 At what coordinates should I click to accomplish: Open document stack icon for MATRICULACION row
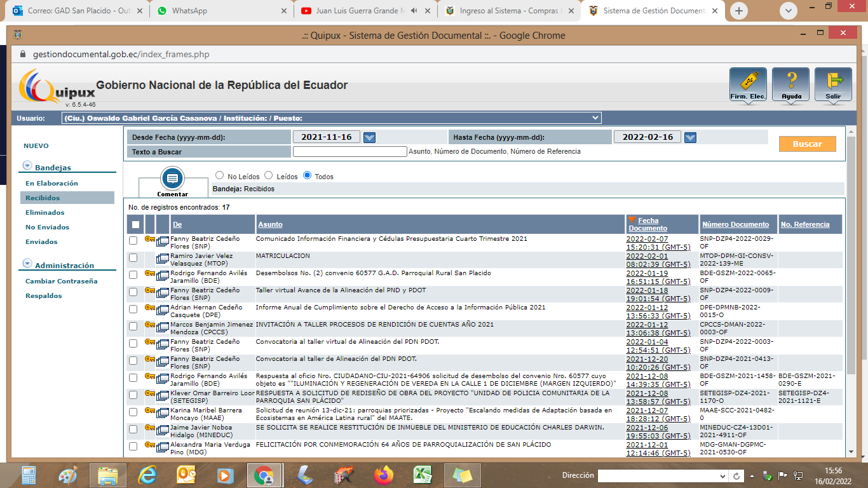point(163,259)
